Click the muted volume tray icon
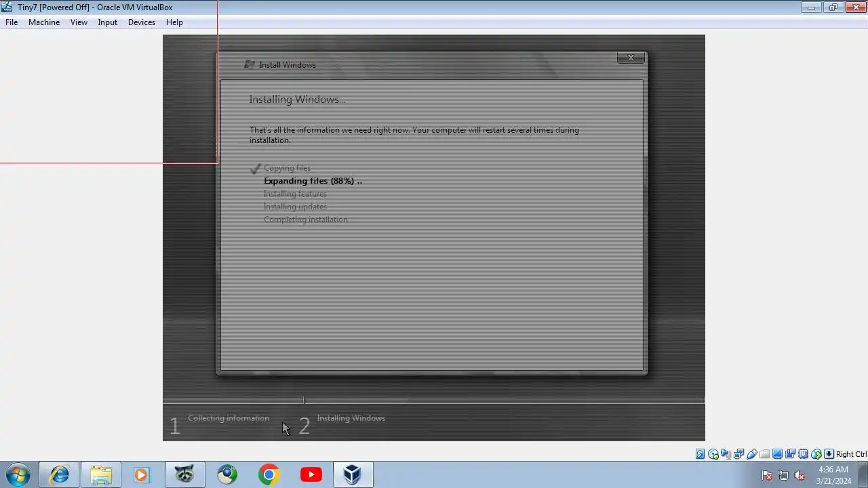The width and height of the screenshot is (868, 488). pos(800,476)
